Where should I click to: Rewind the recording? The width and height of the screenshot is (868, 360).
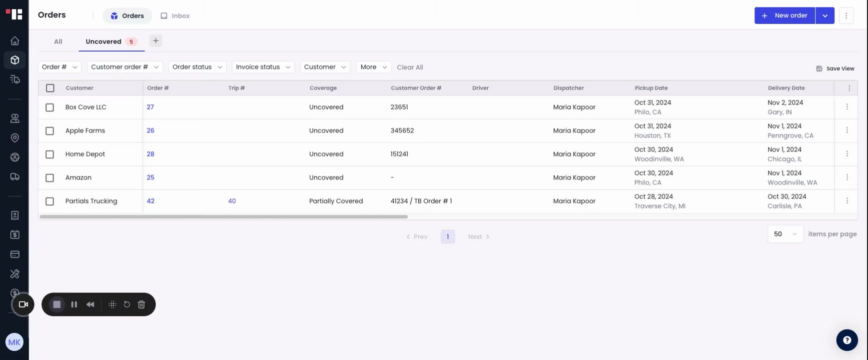(x=90, y=304)
